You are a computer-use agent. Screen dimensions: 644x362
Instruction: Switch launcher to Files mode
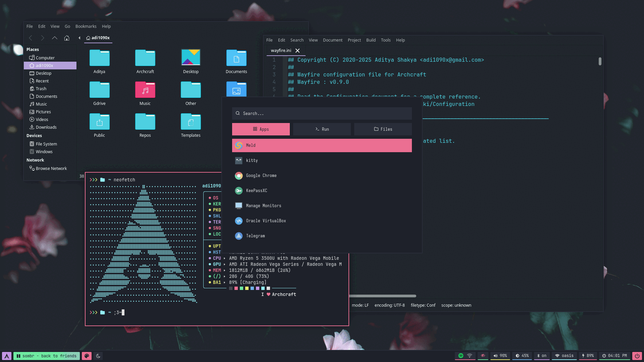(383, 129)
